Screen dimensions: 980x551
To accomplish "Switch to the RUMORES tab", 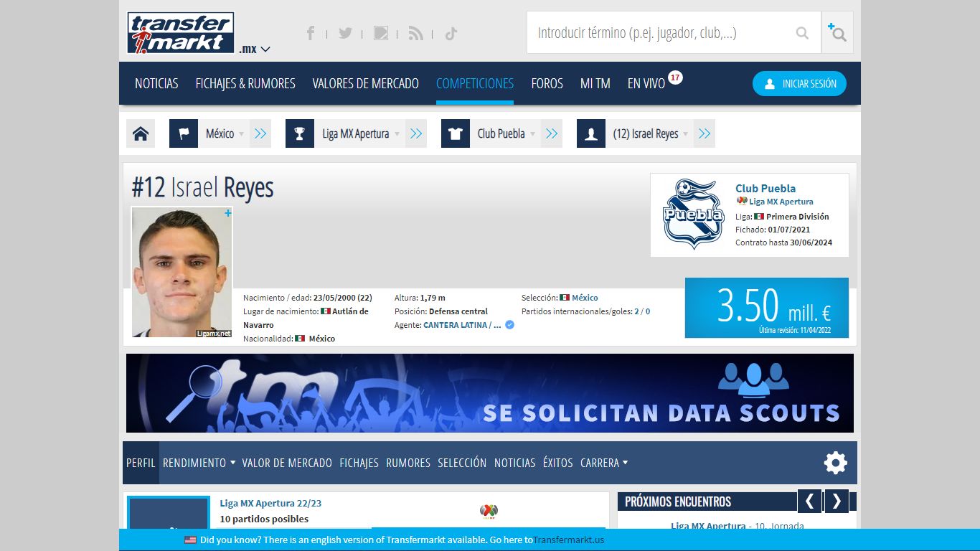I will click(408, 463).
